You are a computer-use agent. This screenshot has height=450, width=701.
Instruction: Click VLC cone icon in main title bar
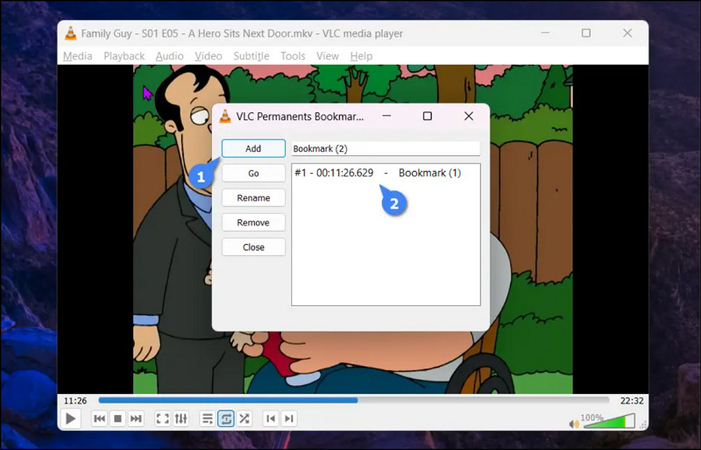click(71, 33)
